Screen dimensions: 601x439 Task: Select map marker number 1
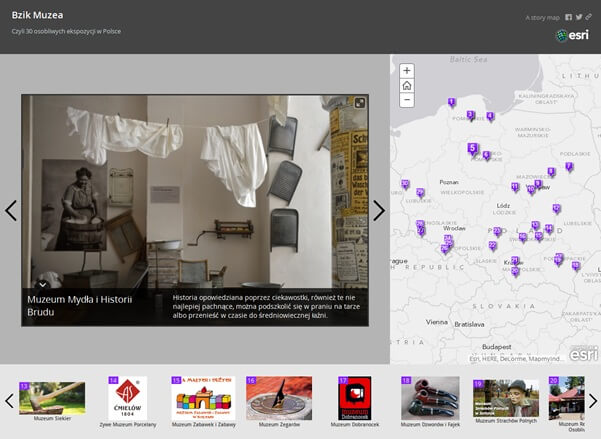[452, 102]
